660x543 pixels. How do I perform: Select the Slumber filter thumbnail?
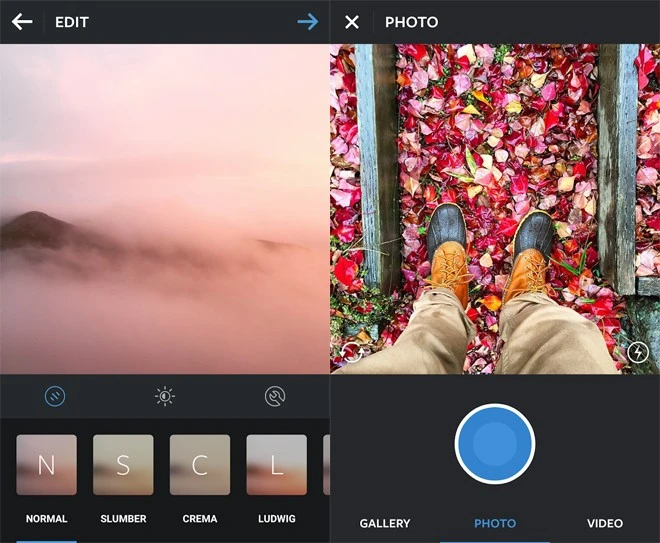coord(123,465)
